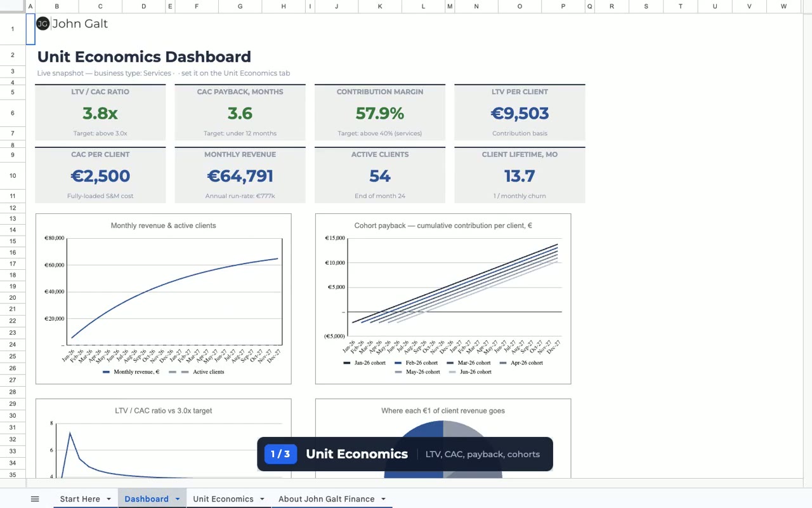The width and height of the screenshot is (812, 508).
Task: Click the CONTRIBUTION MARGIN card label
Action: tap(380, 92)
